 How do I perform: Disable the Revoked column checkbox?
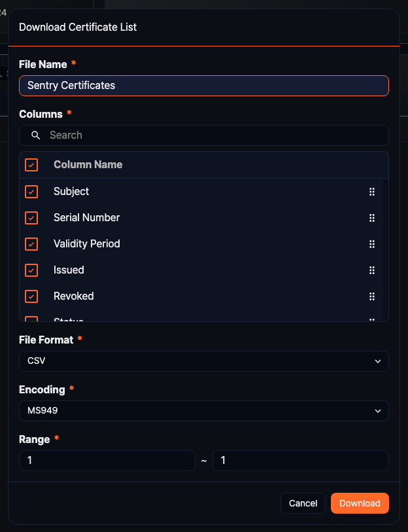pos(31,296)
